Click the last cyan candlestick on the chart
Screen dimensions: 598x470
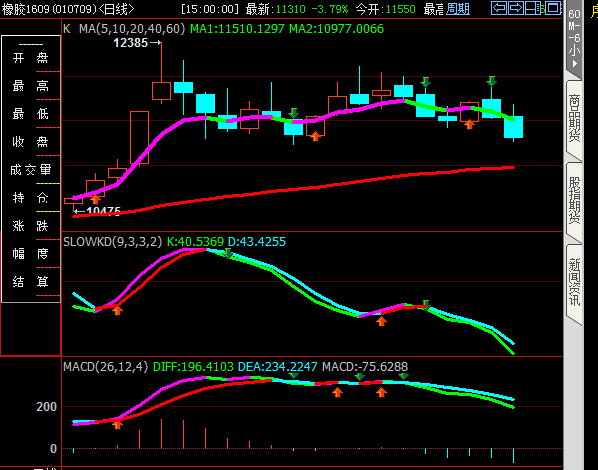(x=513, y=127)
